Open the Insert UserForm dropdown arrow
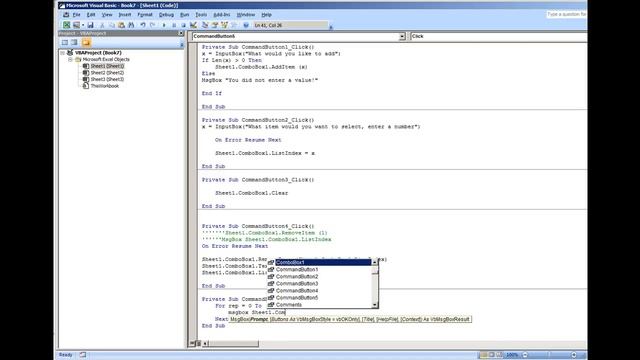640x360 pixels. pos(83,25)
